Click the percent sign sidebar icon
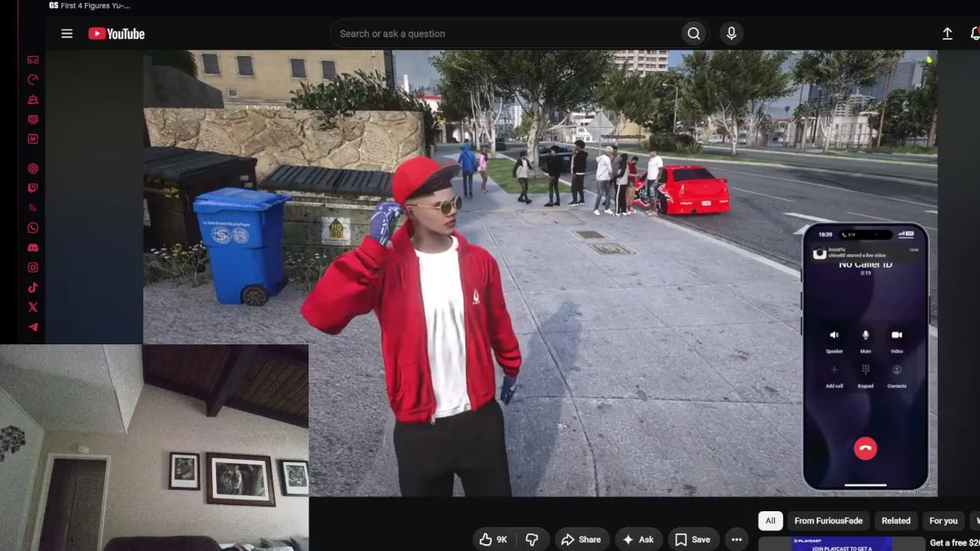The image size is (980, 551). (x=33, y=208)
